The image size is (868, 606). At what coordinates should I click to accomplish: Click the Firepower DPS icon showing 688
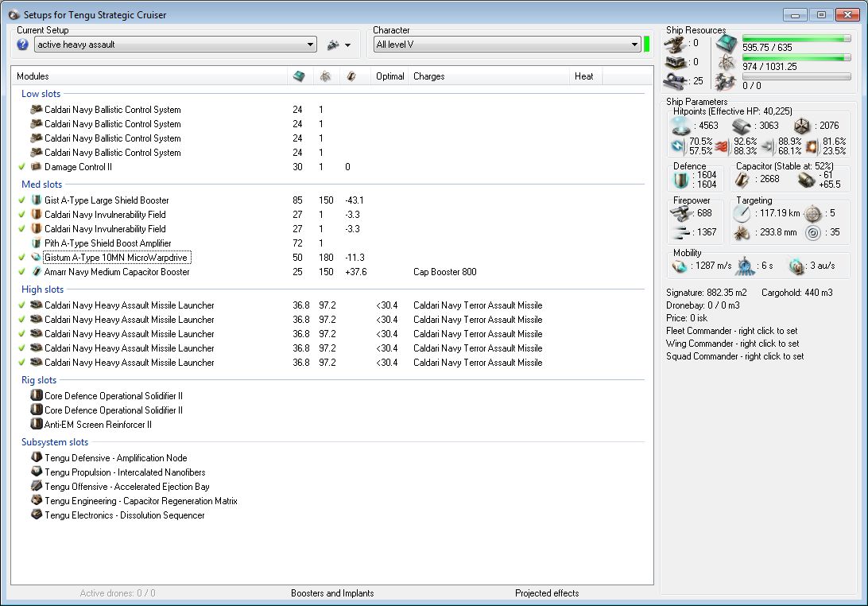[x=681, y=213]
